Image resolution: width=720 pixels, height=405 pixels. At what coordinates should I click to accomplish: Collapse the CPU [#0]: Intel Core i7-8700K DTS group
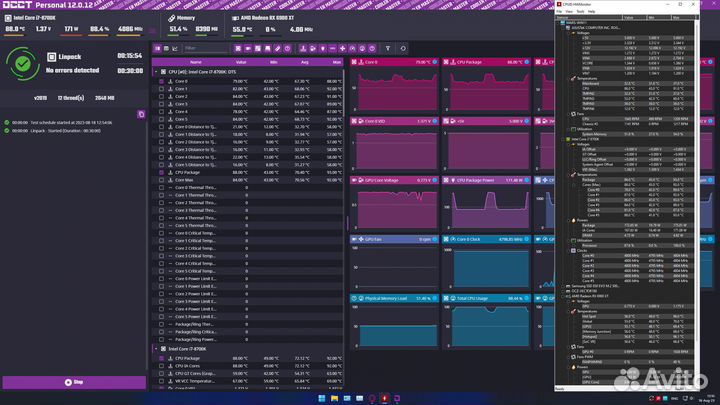[x=156, y=72]
